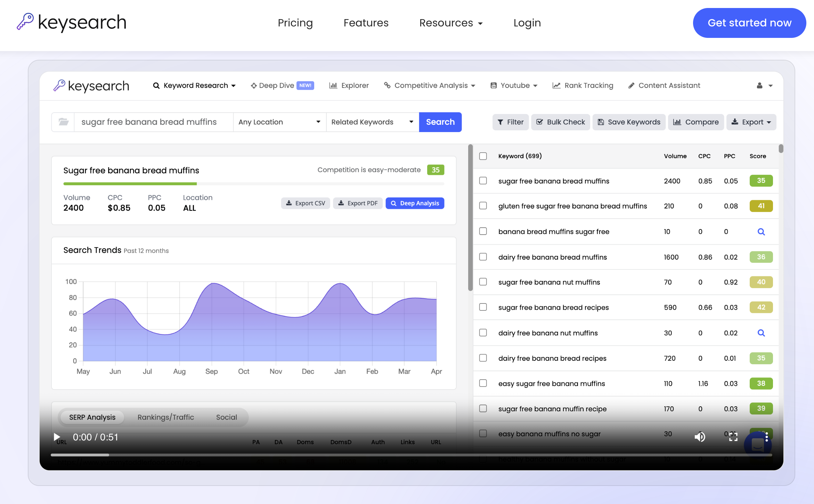Screen dimensions: 814x504
Task: Open the user account icon menu
Action: click(764, 86)
